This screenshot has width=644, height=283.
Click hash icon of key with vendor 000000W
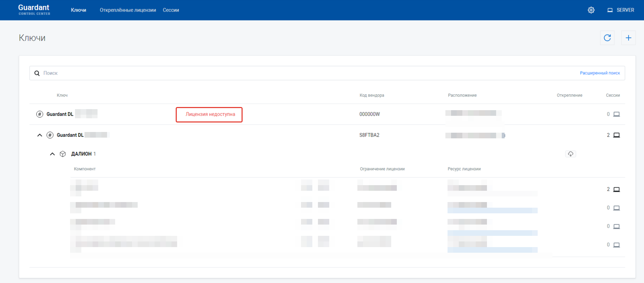(40, 114)
